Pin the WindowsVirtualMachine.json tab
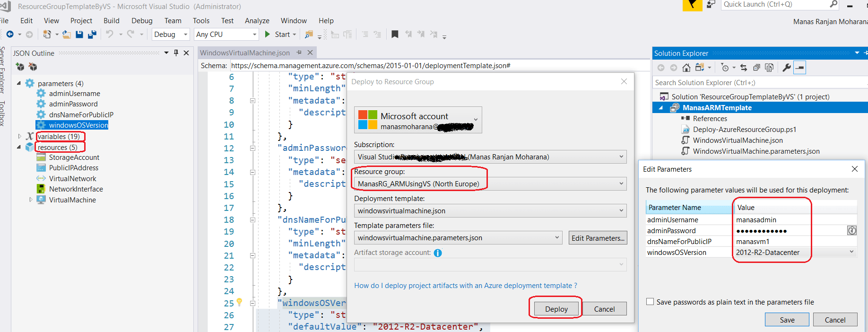This screenshot has width=868, height=332. coord(299,52)
